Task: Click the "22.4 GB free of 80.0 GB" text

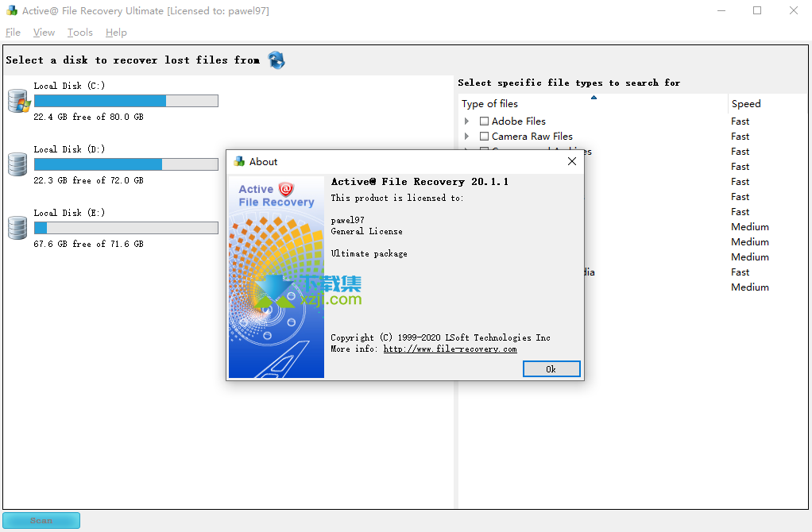Action: (x=88, y=117)
